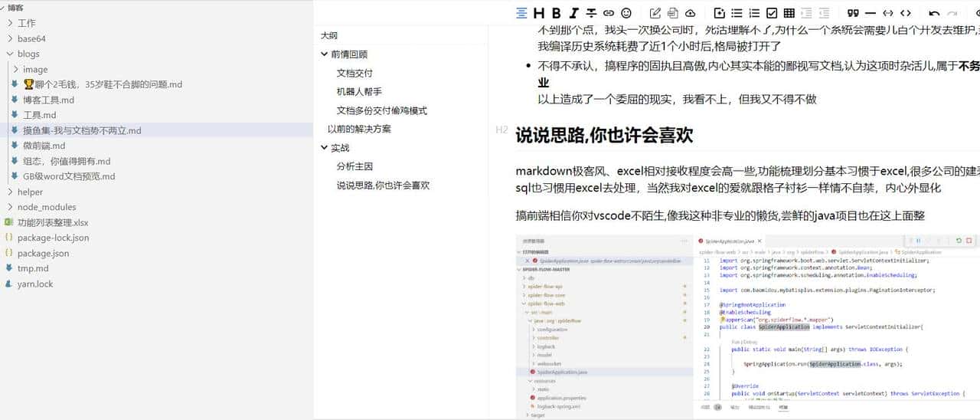Select 摸鱼集-我与文档势不两立.md file
The image size is (980, 420).
[82, 130]
